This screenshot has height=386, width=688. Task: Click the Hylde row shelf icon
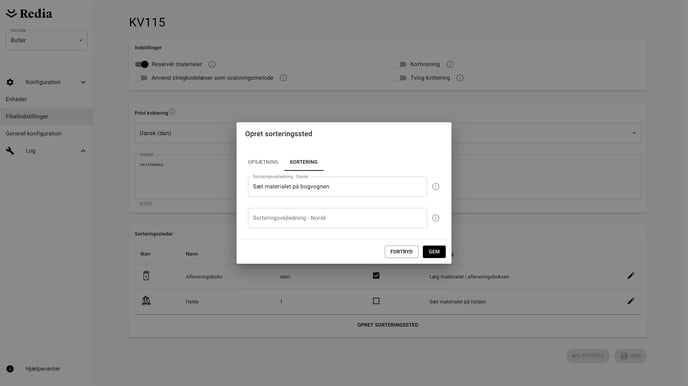pyautogui.click(x=146, y=300)
